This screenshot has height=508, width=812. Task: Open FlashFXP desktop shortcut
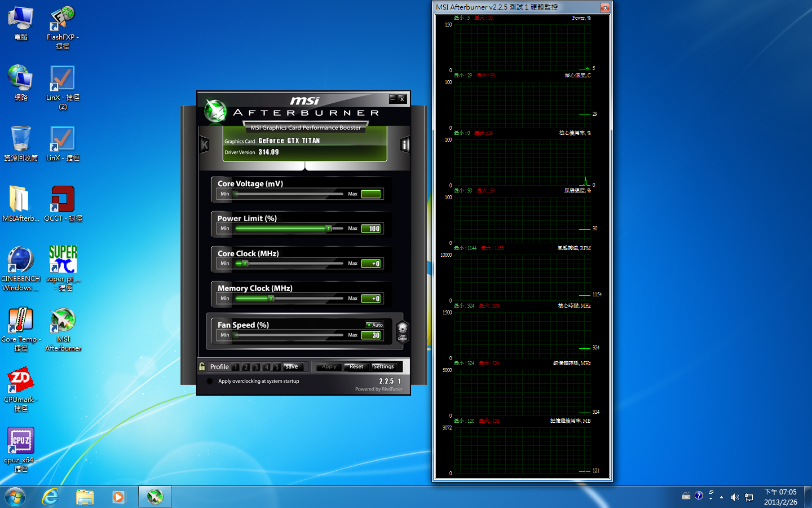click(x=63, y=28)
